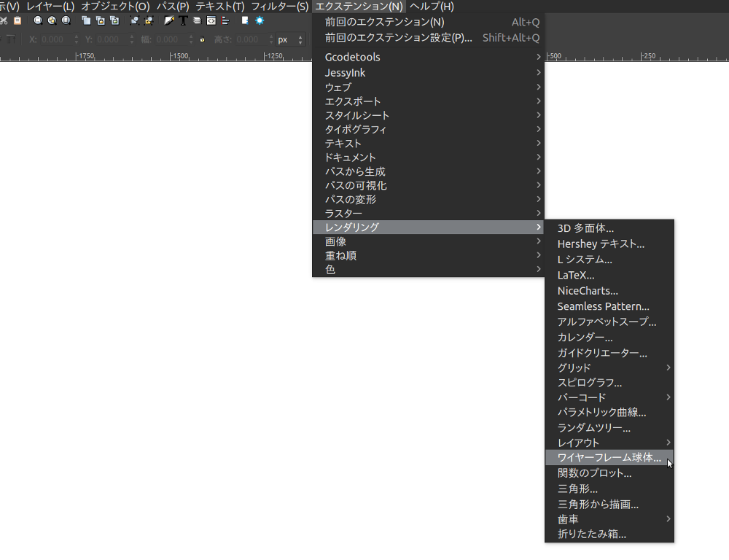Expand the 歯車 submenu

coord(609,519)
